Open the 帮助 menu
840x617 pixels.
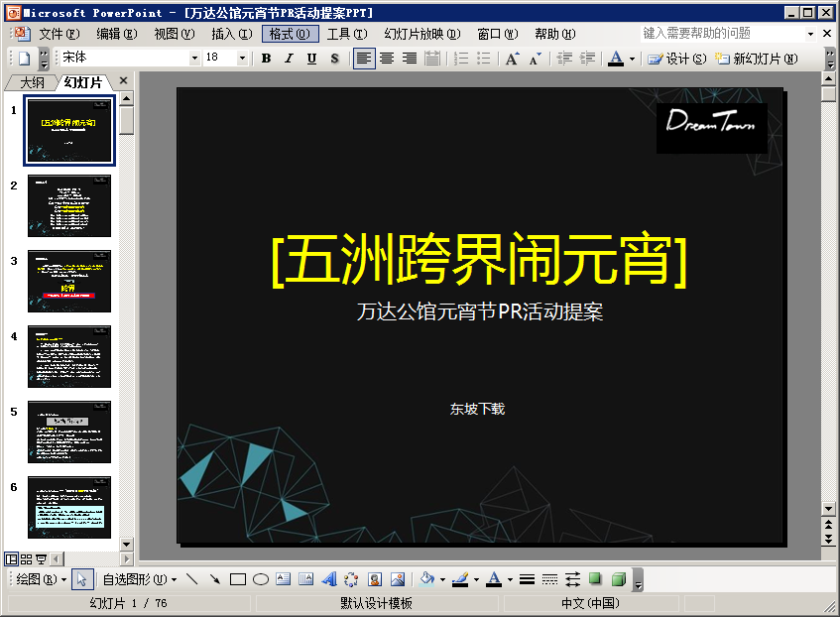click(x=555, y=34)
